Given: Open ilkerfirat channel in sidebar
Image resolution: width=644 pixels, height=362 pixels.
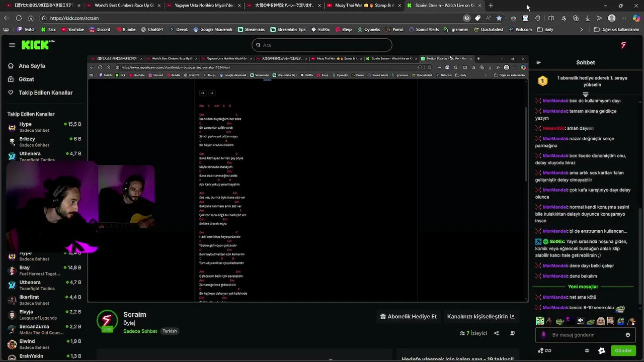Looking at the screenshot, I should tap(44, 300).
